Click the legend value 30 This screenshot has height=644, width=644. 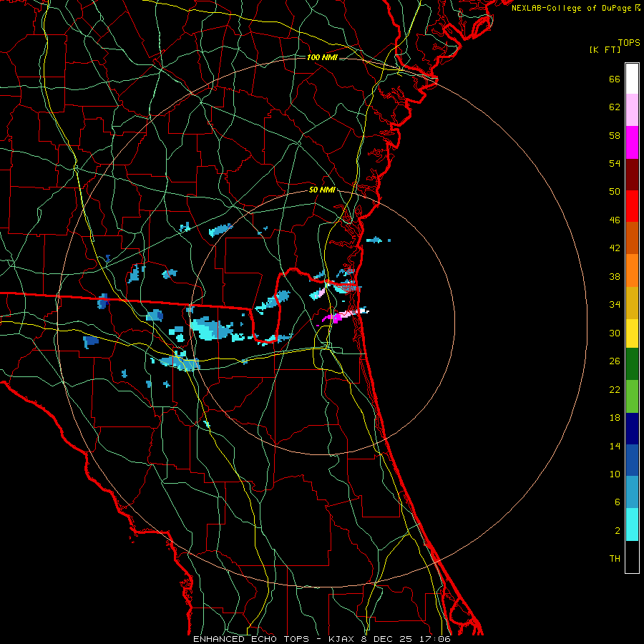click(615, 333)
